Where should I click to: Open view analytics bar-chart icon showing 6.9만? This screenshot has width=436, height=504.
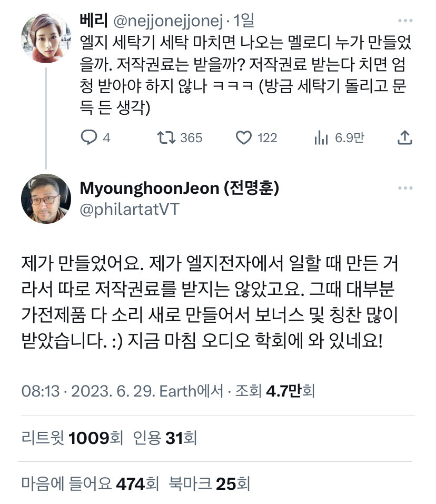tap(321, 137)
